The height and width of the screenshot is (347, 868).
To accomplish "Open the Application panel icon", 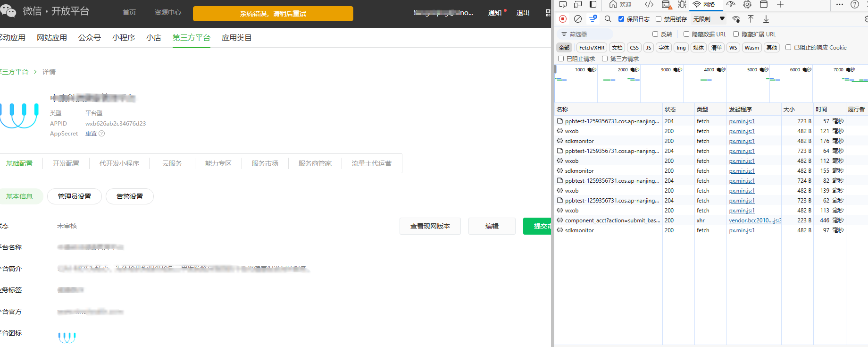I will coord(764,5).
